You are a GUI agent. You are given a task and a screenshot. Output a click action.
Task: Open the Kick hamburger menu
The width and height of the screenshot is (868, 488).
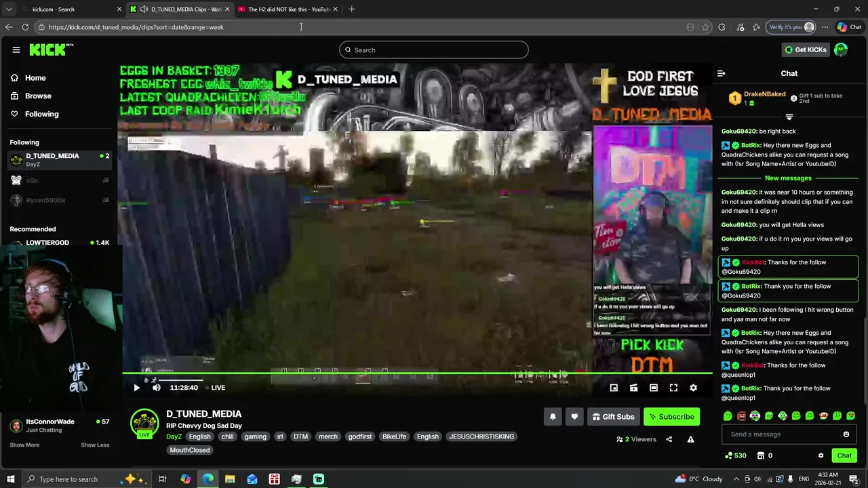pos(16,49)
